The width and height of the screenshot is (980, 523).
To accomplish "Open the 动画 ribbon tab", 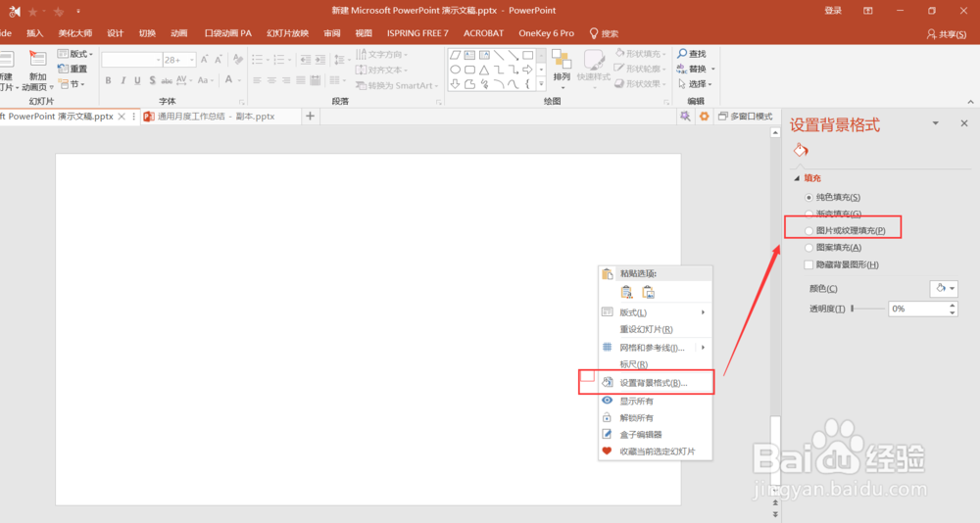I will click(179, 33).
